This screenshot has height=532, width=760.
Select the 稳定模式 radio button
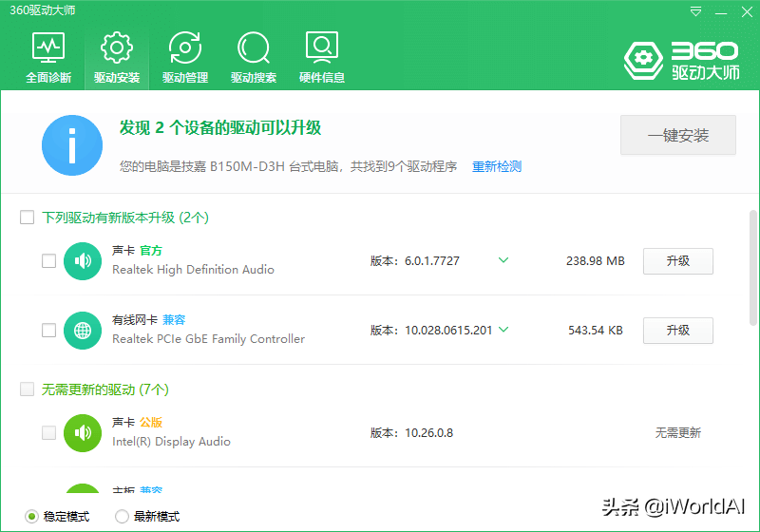click(31, 517)
